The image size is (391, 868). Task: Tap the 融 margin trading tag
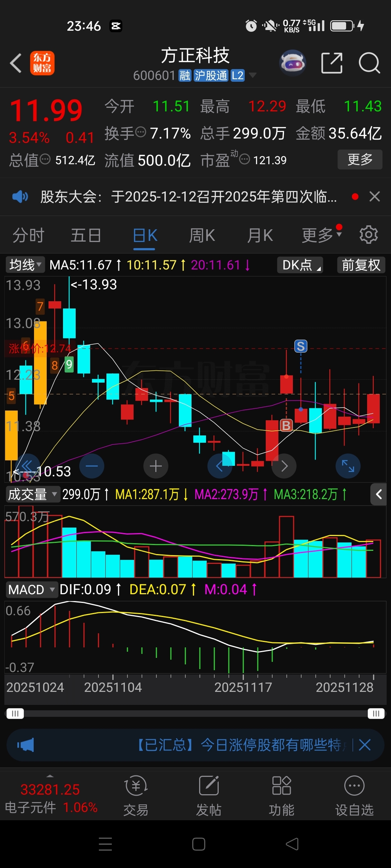[x=185, y=76]
